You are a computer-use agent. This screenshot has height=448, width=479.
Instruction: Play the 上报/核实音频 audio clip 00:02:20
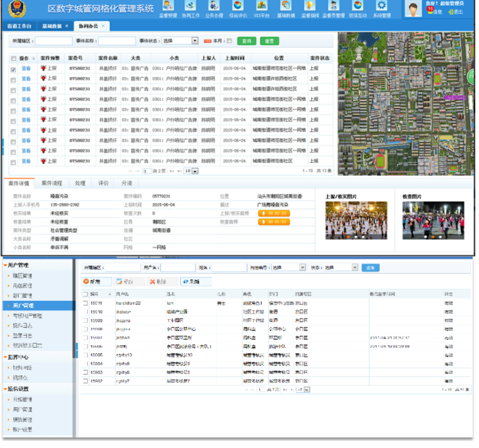(x=274, y=213)
